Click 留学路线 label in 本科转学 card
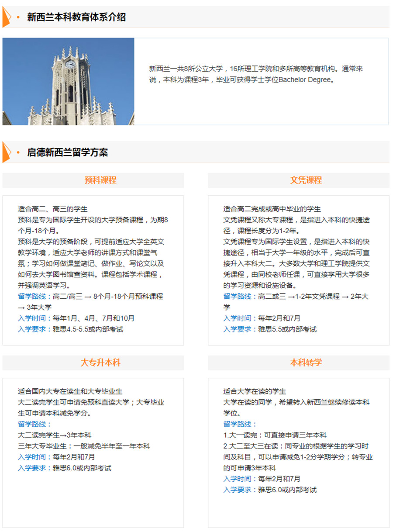Image resolution: width=393 pixels, height=532 pixels. coord(239,424)
